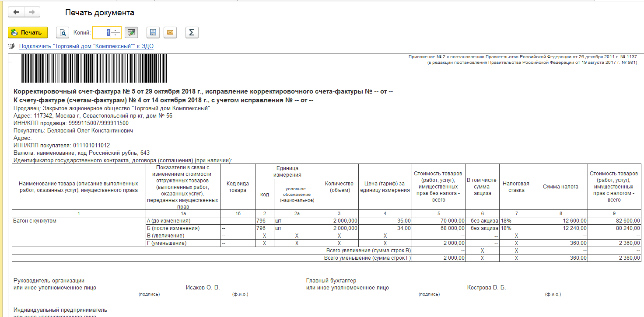Open the Подключить Торговый дом Комплексный к ЭДО link
The width and height of the screenshot is (644, 317).
tap(86, 46)
